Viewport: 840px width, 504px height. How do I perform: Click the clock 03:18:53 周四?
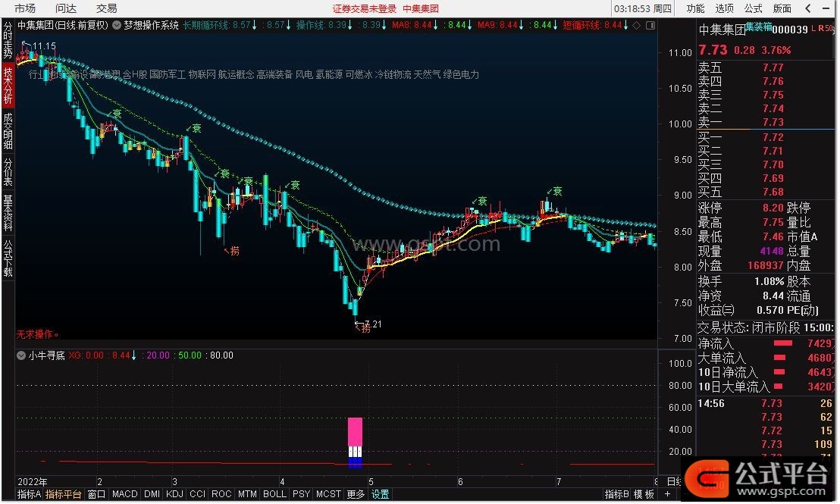tap(642, 8)
